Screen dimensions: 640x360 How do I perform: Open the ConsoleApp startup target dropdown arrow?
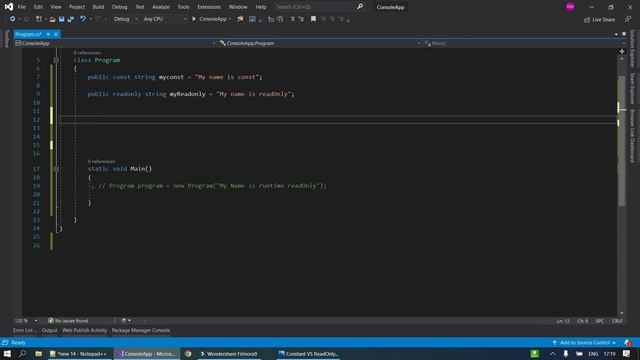[x=230, y=19]
